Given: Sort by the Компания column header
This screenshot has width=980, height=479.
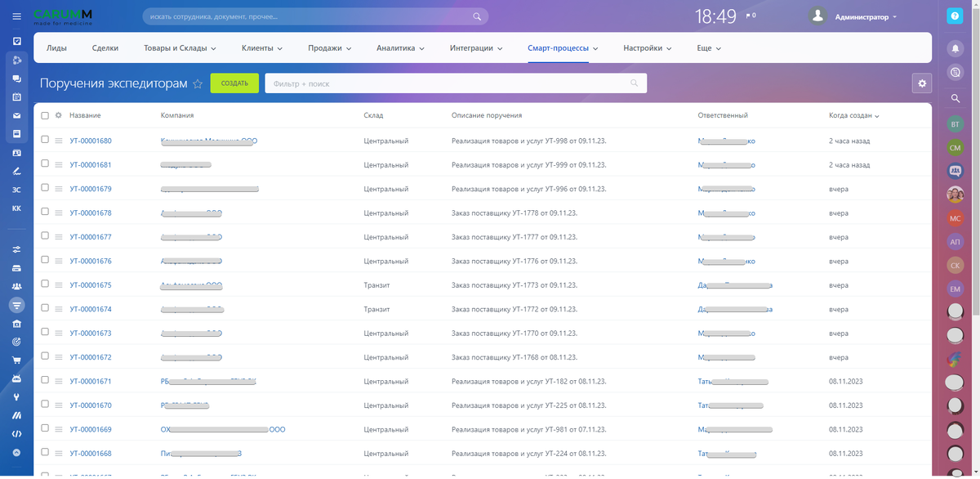Looking at the screenshot, I should click(x=177, y=116).
